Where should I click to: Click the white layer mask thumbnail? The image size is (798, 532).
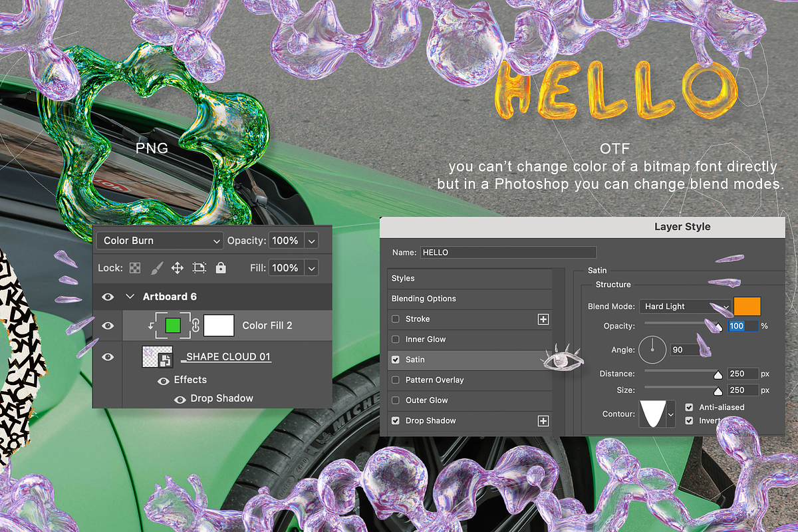(219, 326)
